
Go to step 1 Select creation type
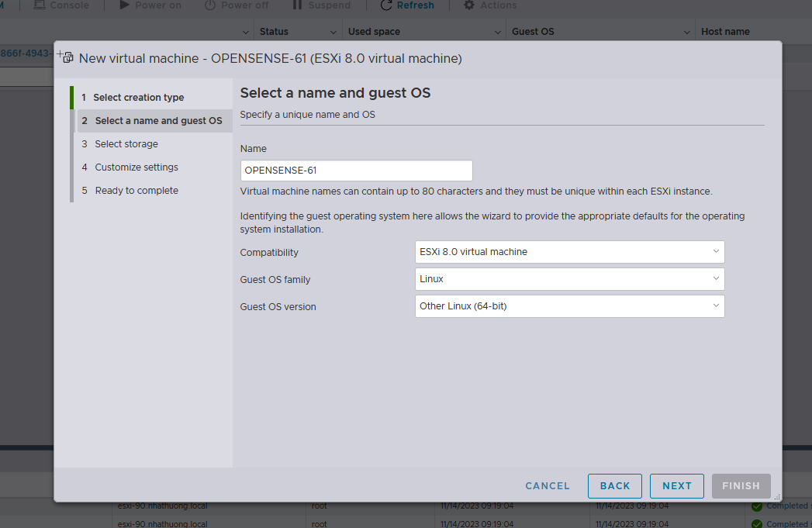pyautogui.click(x=139, y=98)
